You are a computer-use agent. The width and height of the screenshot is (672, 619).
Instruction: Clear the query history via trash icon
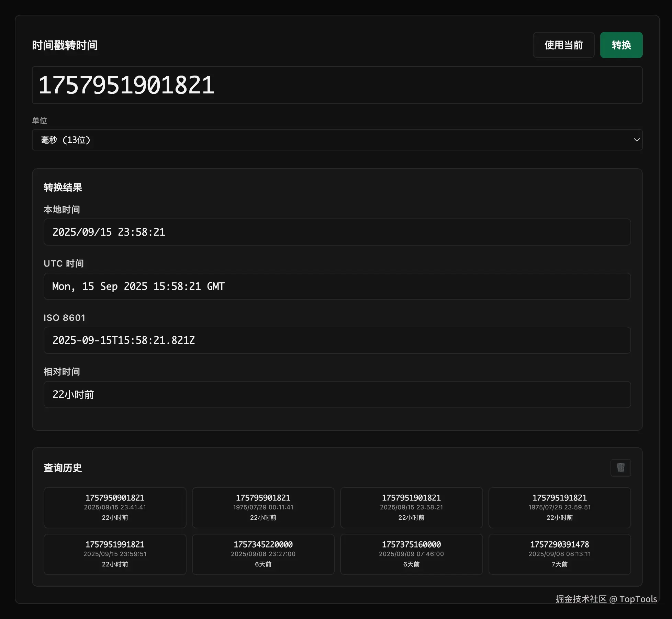[620, 468]
